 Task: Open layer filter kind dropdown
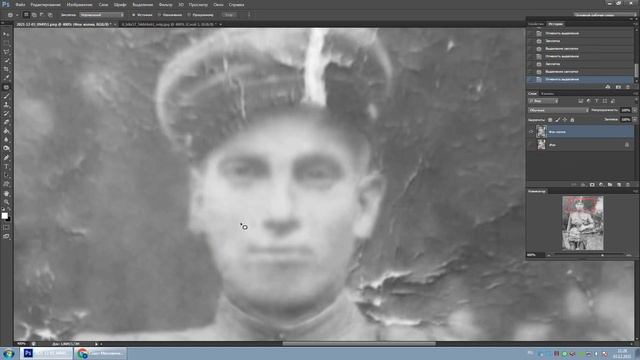coord(543,101)
